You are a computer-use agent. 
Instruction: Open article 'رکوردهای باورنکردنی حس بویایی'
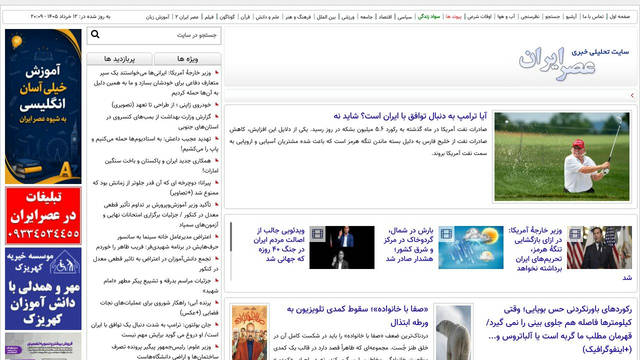click(x=559, y=329)
